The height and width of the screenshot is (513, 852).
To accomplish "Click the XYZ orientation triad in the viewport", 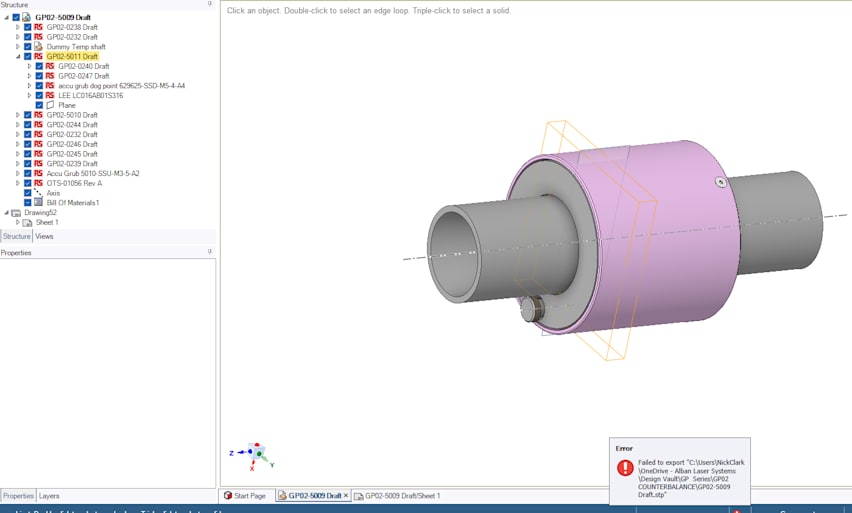I will click(x=253, y=455).
